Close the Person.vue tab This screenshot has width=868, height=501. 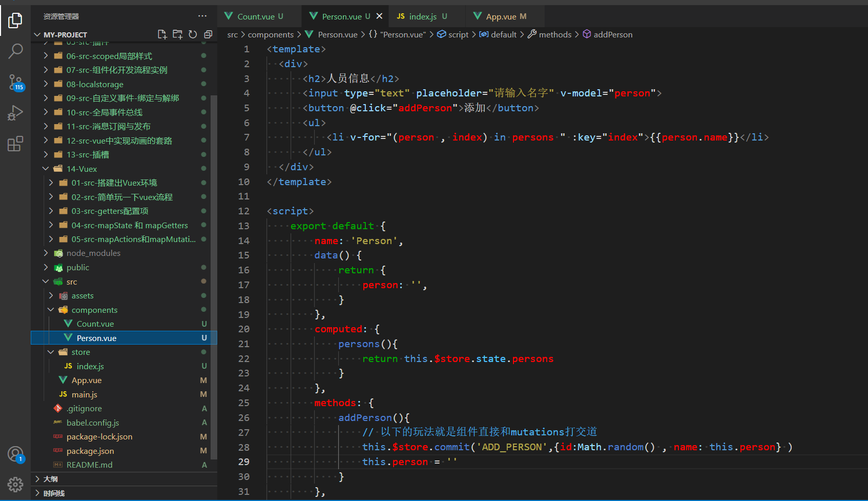tap(379, 16)
